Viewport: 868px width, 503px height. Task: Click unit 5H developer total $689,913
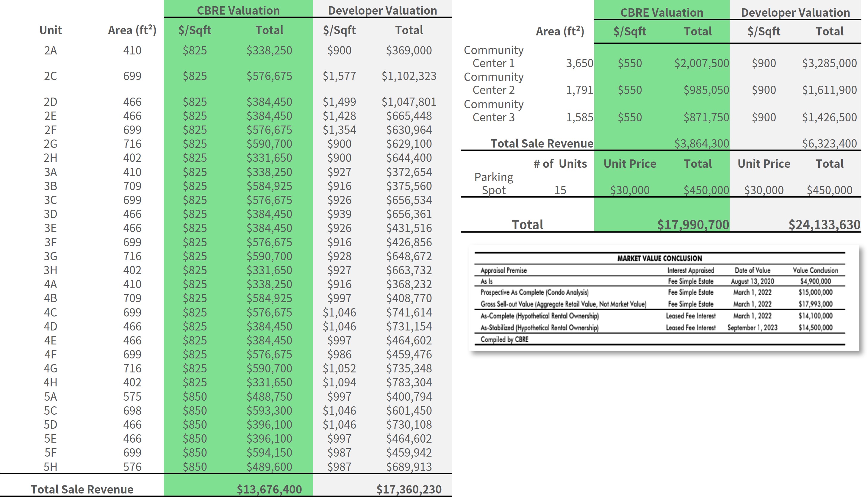click(x=409, y=467)
